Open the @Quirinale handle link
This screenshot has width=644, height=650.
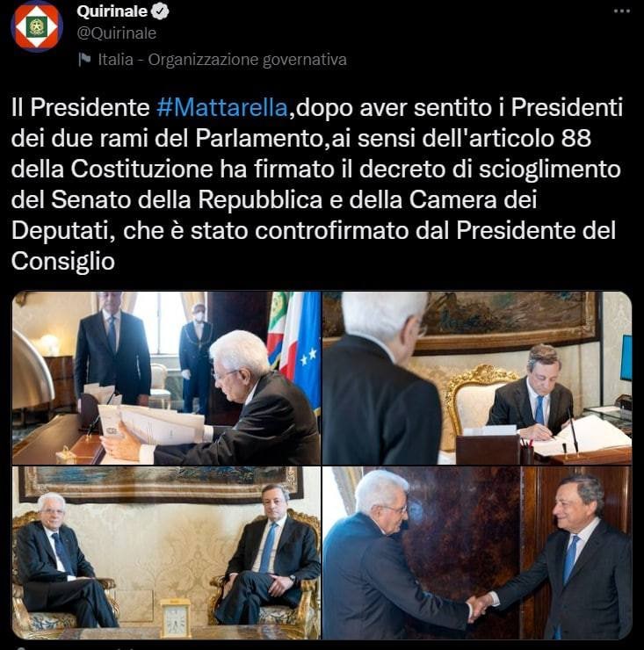coord(117,33)
